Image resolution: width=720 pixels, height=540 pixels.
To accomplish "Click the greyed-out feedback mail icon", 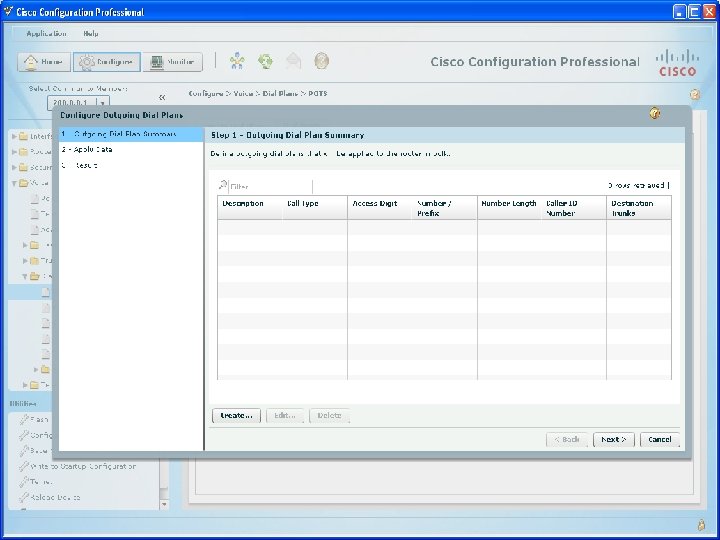I will pyautogui.click(x=293, y=61).
